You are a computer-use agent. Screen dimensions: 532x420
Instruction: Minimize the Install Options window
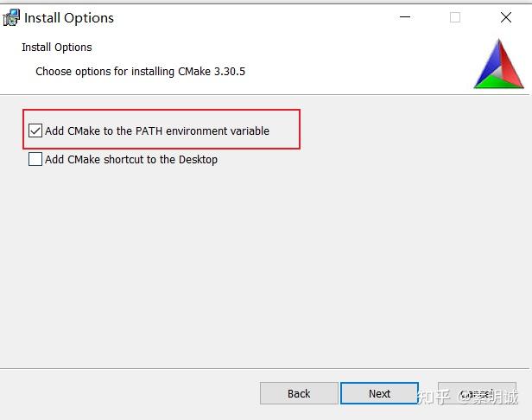pos(404,17)
